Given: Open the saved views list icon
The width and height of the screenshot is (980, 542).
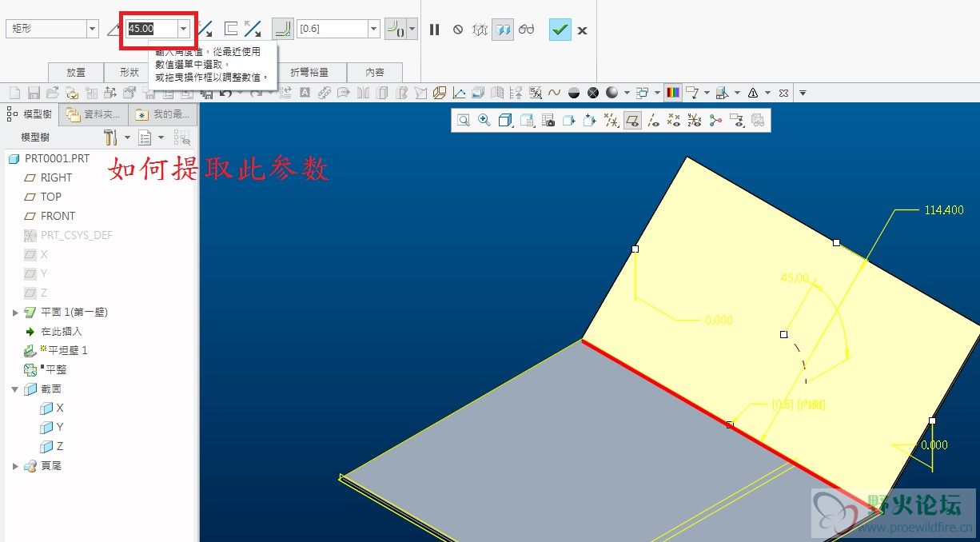Looking at the screenshot, I should pos(527,121).
